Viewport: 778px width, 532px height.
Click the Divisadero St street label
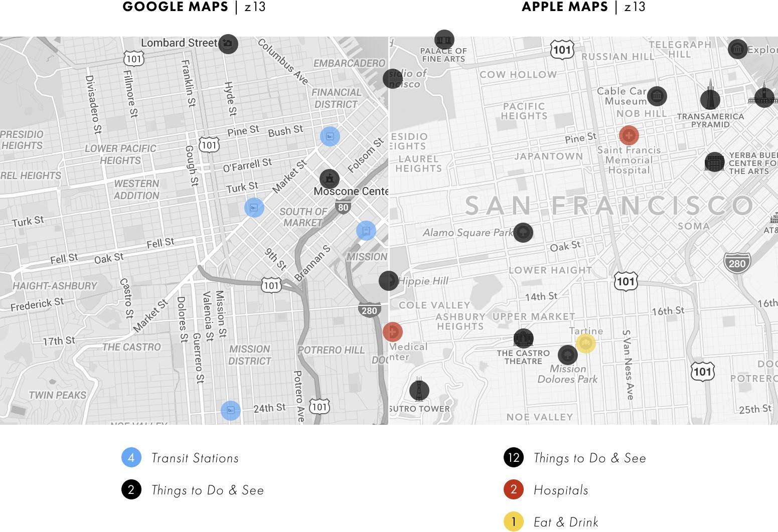click(x=93, y=104)
